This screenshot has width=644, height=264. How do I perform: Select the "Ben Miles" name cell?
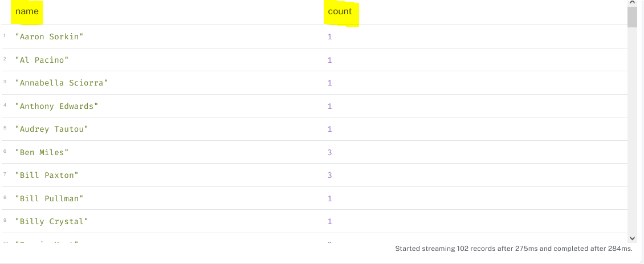(x=42, y=152)
